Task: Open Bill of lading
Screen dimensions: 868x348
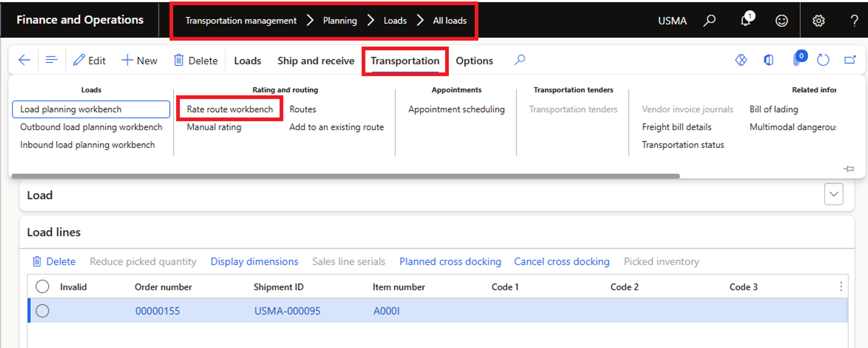Action: point(774,109)
